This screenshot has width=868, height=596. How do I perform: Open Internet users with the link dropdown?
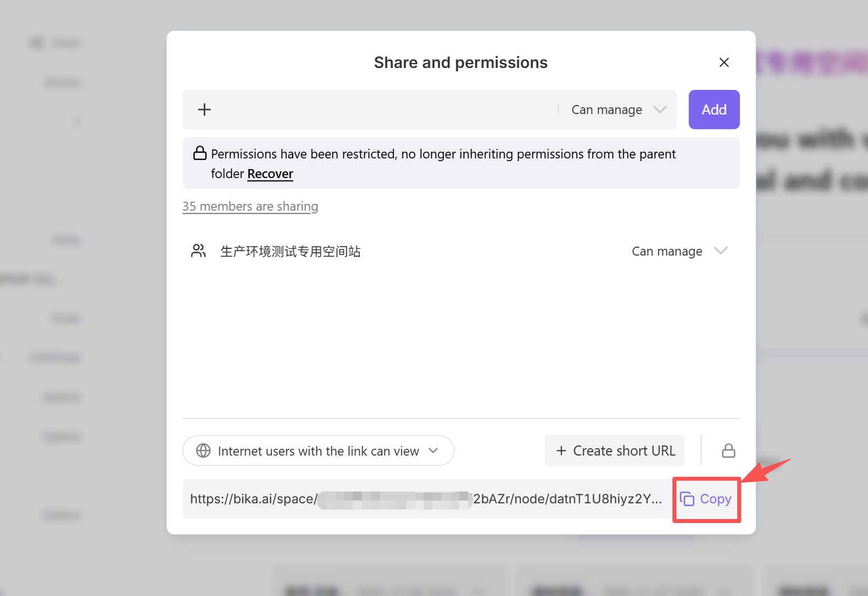pyautogui.click(x=318, y=451)
